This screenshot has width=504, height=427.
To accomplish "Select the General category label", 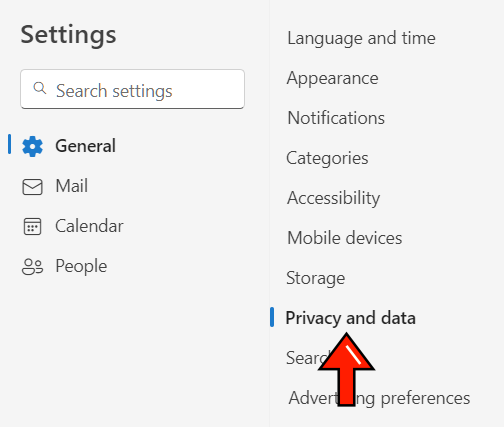I will [86, 146].
